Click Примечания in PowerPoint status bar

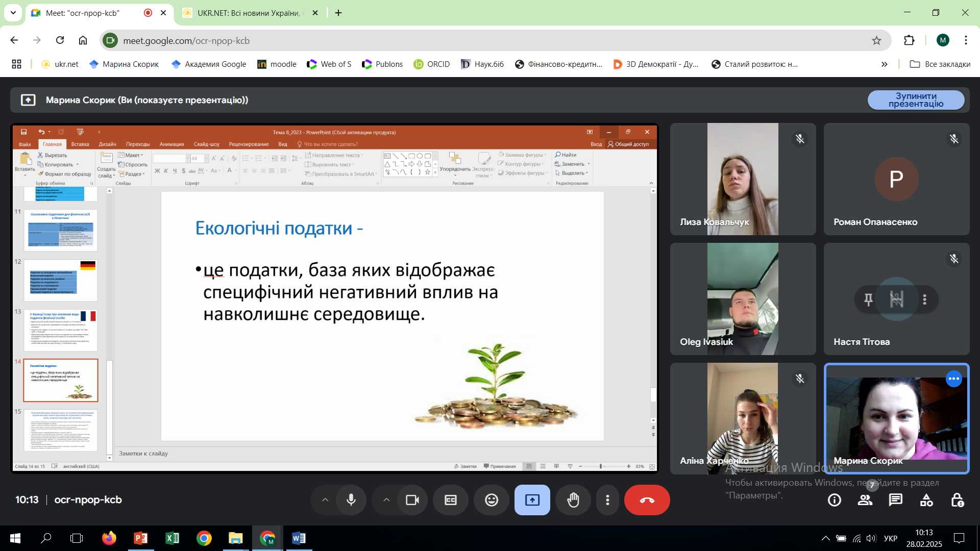pos(500,466)
